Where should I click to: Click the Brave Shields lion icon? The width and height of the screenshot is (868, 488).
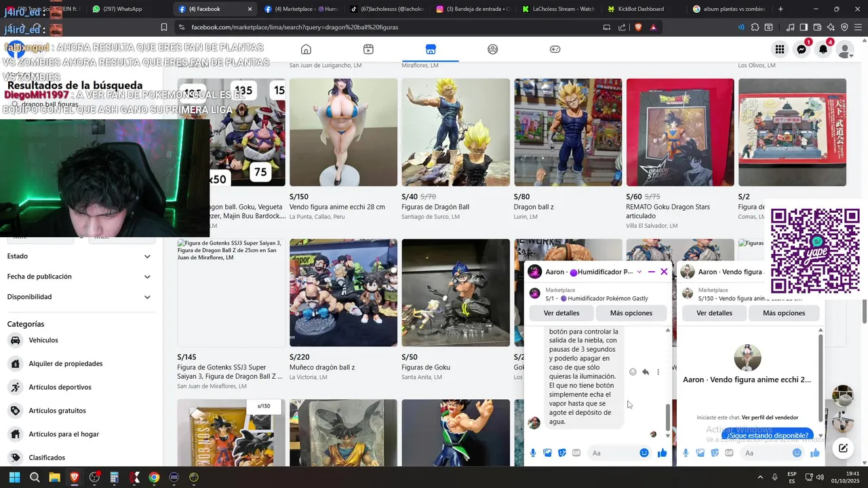(637, 27)
